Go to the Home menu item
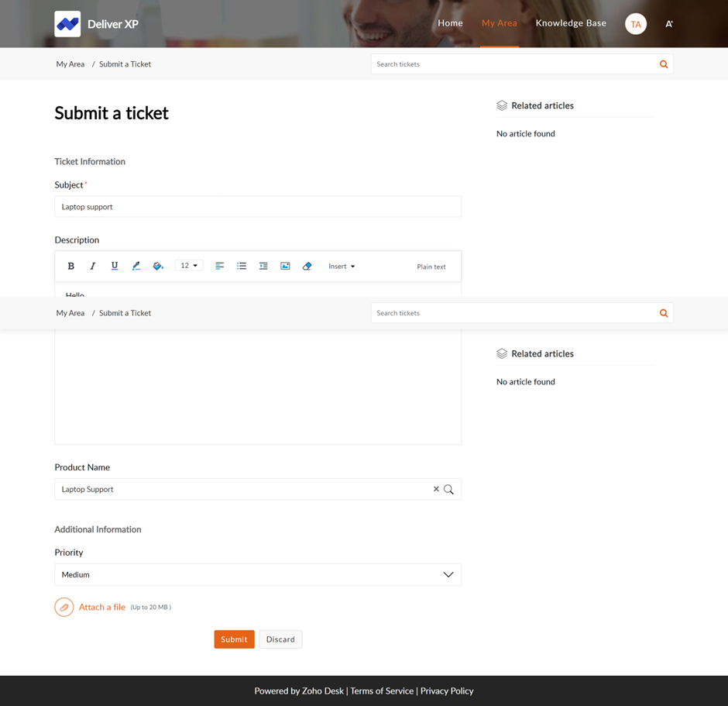Screen dimensions: 728x706 tap(450, 23)
